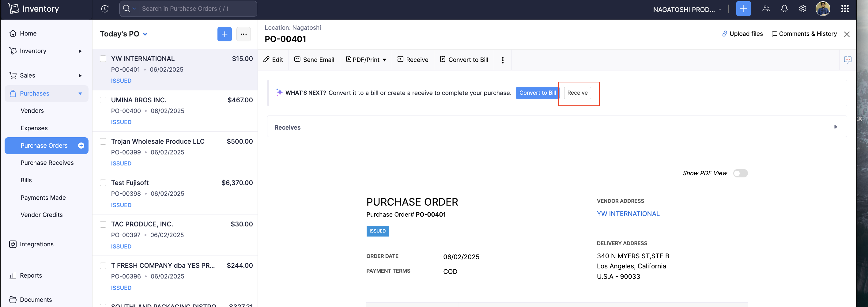Check YW INTERNATIONAL order checkbox
868x307 pixels.
tap(103, 59)
